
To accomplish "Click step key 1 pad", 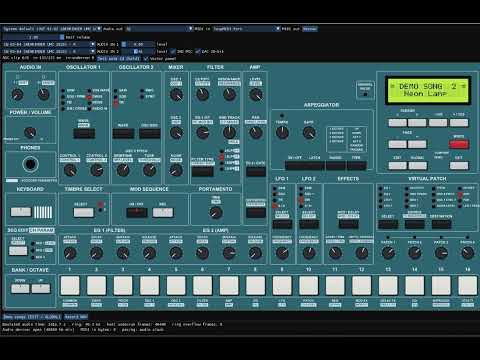I will 70,285.
